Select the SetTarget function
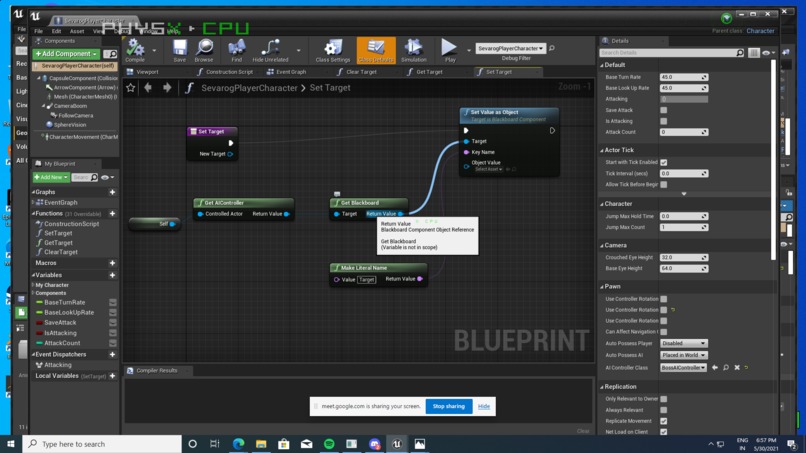This screenshot has height=453, width=806. (58, 233)
